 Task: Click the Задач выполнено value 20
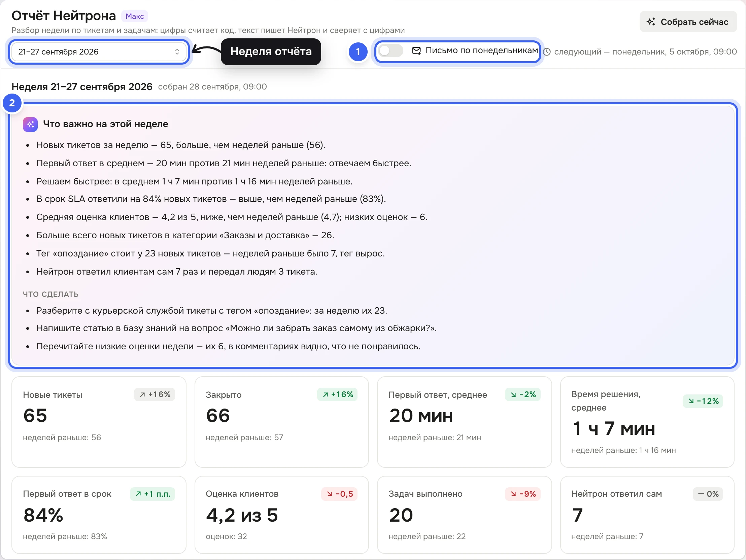point(401,515)
